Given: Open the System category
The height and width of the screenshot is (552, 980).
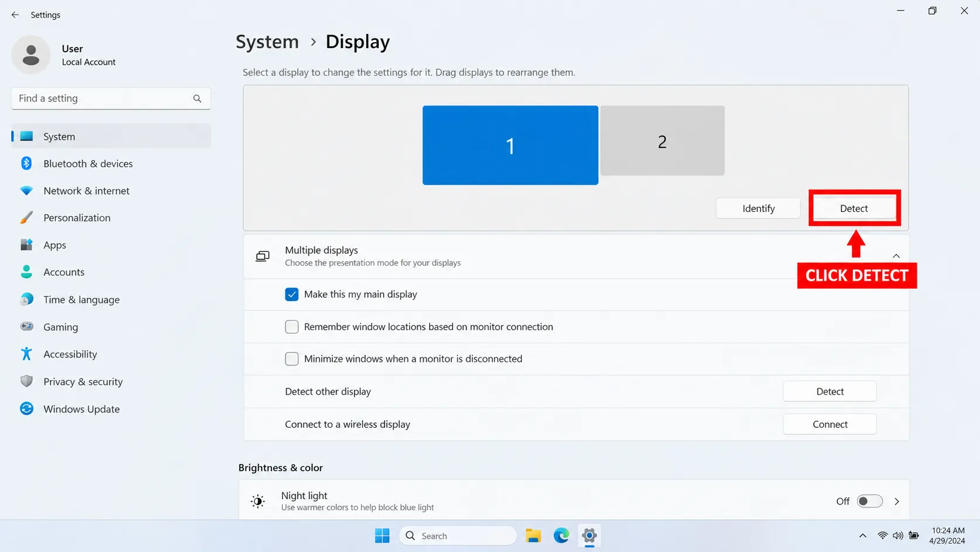Looking at the screenshot, I should click(x=111, y=136).
